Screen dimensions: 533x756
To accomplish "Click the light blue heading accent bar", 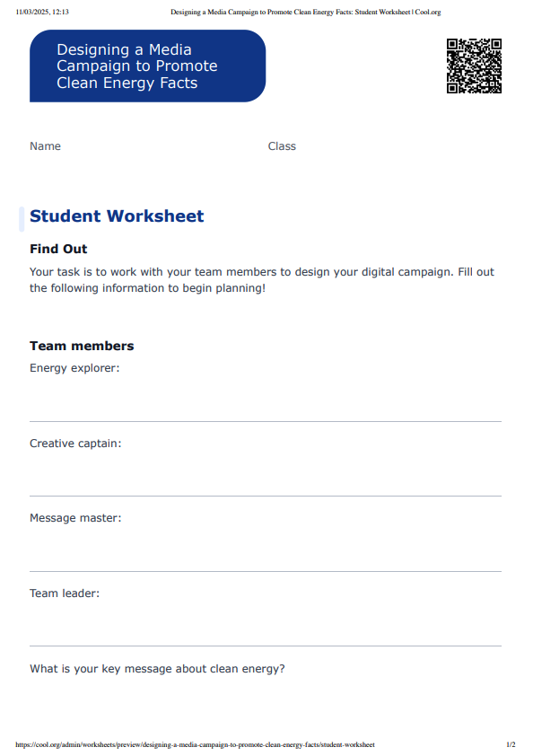I will click(x=22, y=219).
